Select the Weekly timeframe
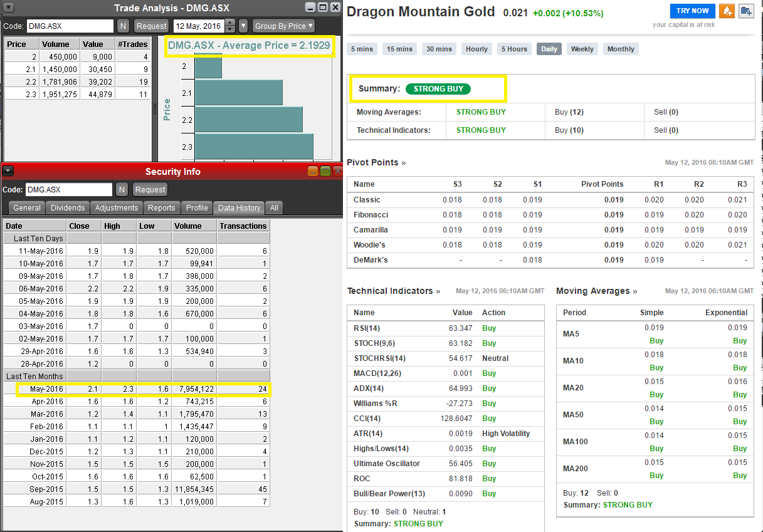This screenshot has width=763, height=532. 582,49
